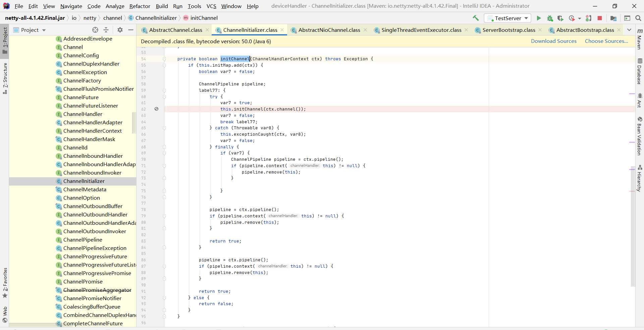Toggle the Web tool window tab
The height and width of the screenshot is (330, 644).
coord(5,314)
